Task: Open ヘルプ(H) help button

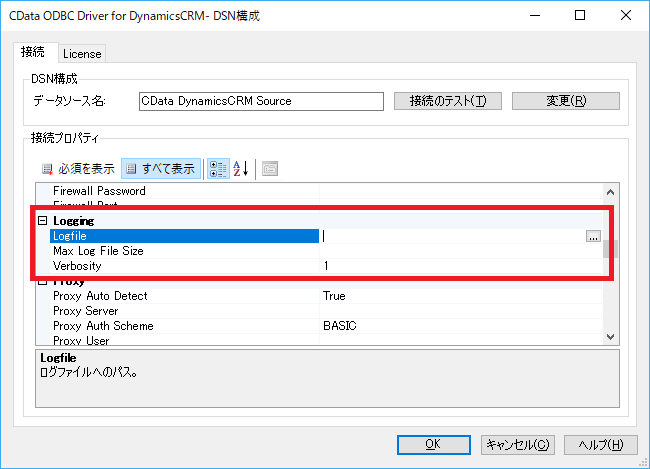Action: click(x=601, y=445)
